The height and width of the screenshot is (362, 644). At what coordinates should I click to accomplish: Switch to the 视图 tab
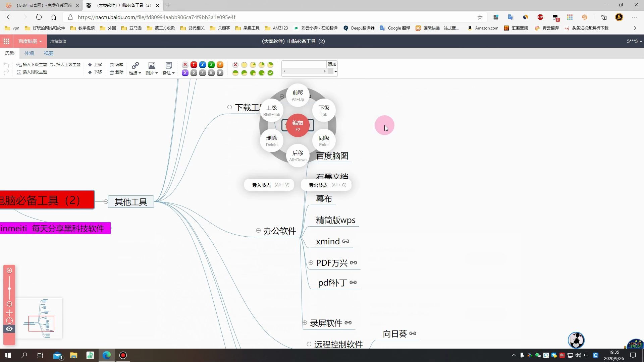(49, 53)
